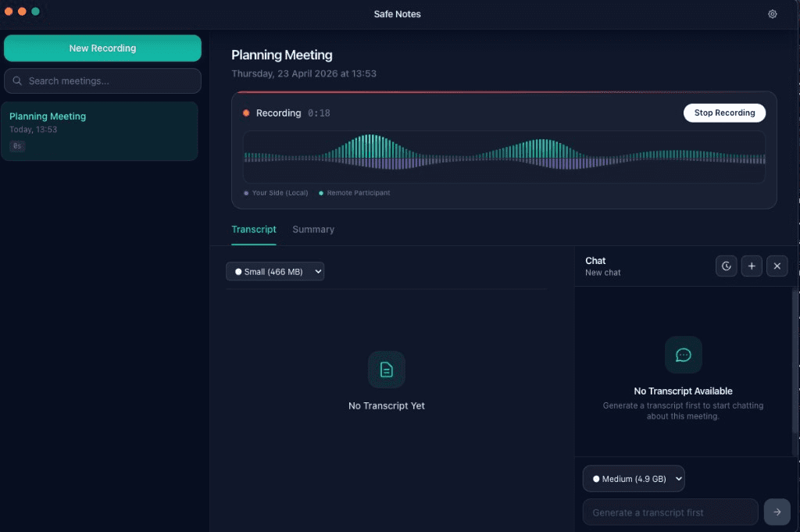The height and width of the screenshot is (532, 800).
Task: Switch to the Summary tab
Action: (313, 230)
